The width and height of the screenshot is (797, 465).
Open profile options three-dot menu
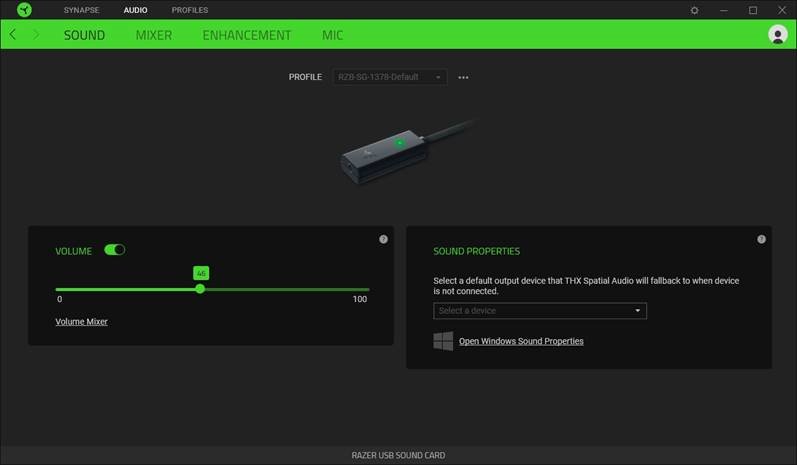point(463,77)
